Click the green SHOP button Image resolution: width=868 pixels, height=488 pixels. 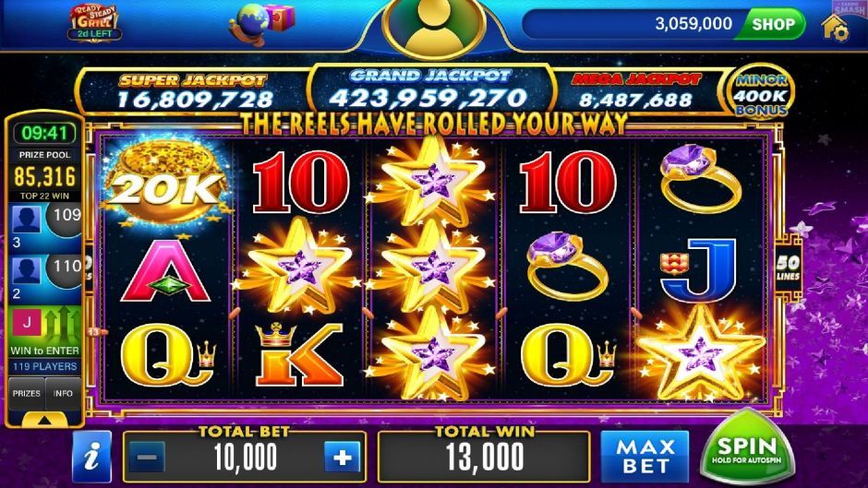tap(772, 24)
